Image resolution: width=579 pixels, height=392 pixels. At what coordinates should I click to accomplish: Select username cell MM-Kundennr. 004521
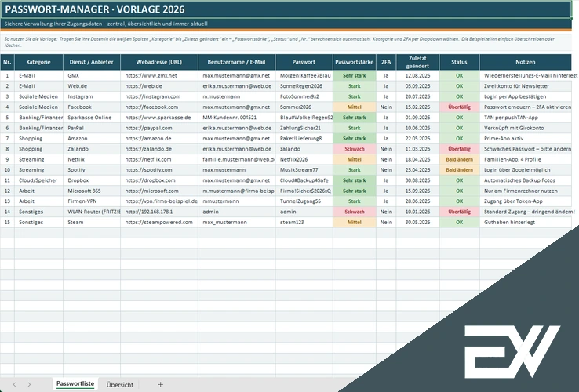(x=237, y=118)
